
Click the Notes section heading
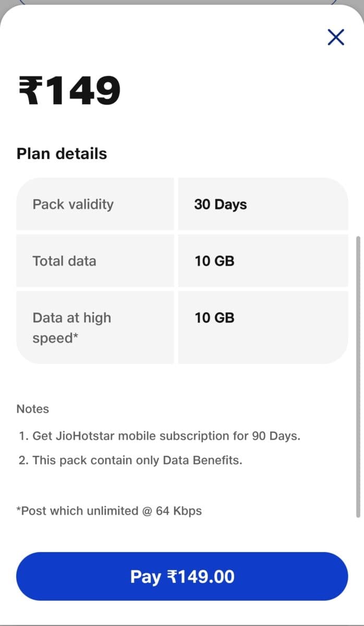tap(32, 409)
